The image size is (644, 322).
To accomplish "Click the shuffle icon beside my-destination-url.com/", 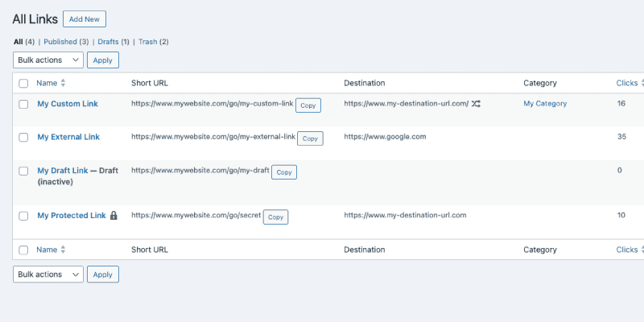I will 476,104.
